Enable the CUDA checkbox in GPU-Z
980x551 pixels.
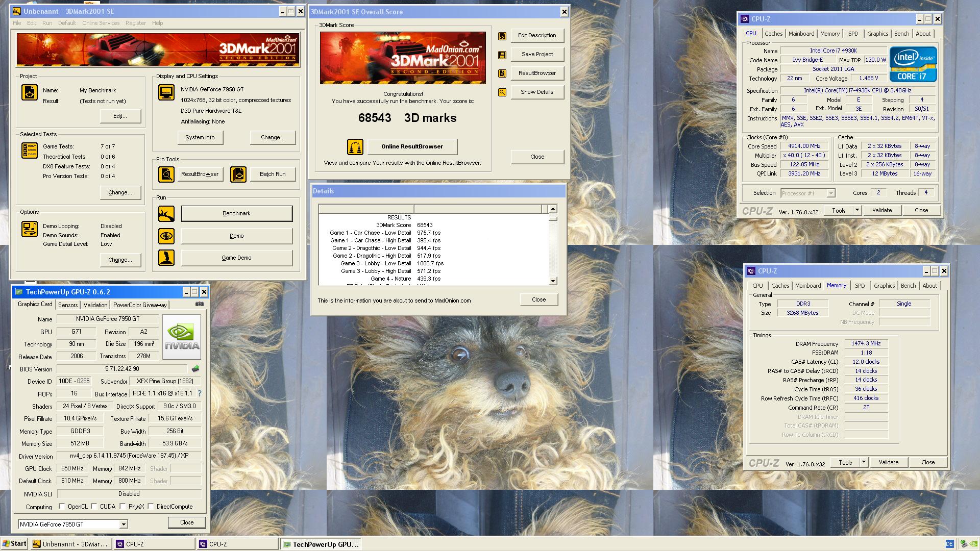(x=94, y=507)
